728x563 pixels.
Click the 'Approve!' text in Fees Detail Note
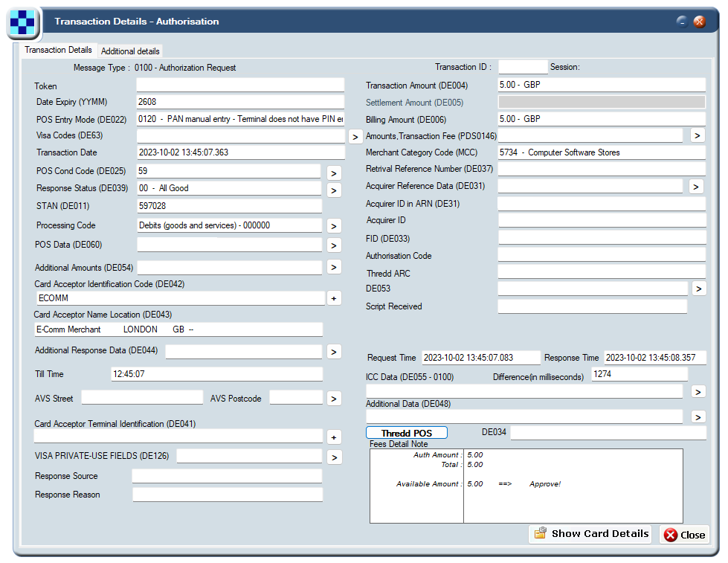545,484
